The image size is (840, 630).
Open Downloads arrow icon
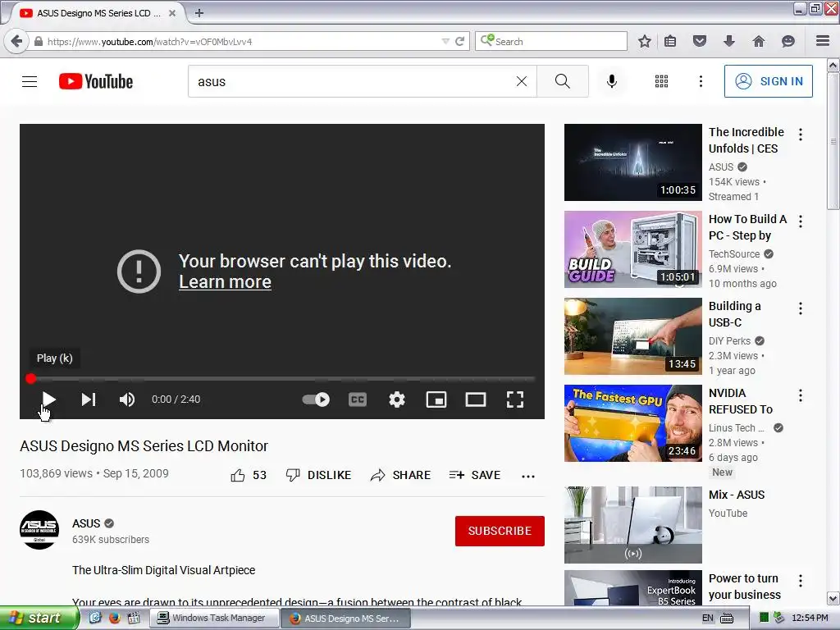tap(729, 41)
